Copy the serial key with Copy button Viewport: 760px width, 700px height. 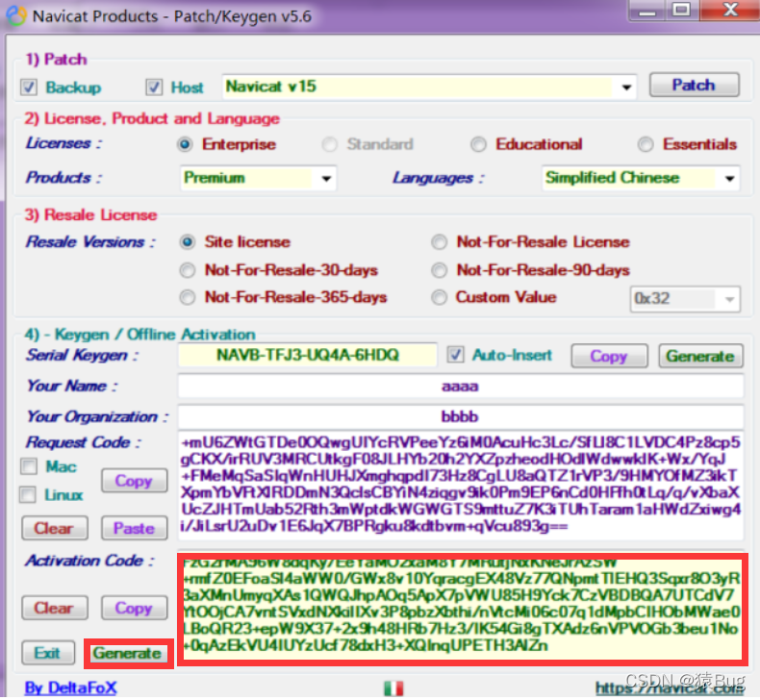(609, 356)
